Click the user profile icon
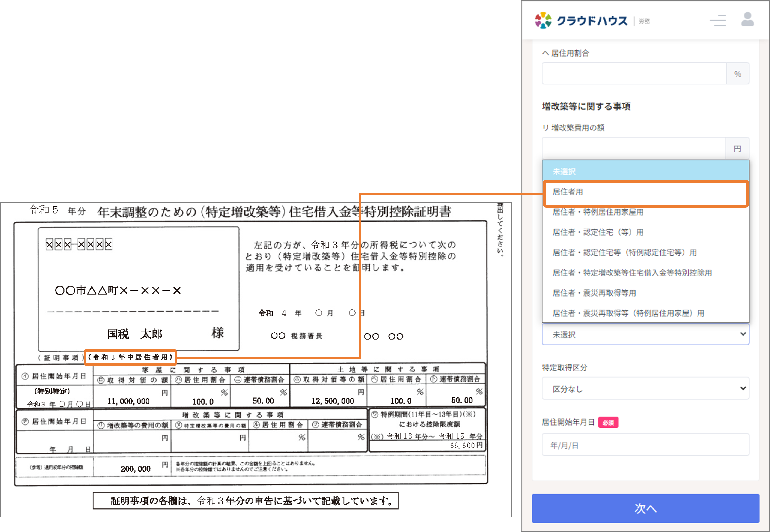770x532 pixels. [747, 20]
